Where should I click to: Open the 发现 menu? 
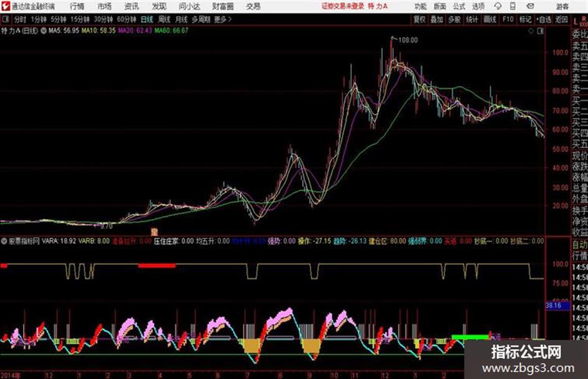coord(159,6)
